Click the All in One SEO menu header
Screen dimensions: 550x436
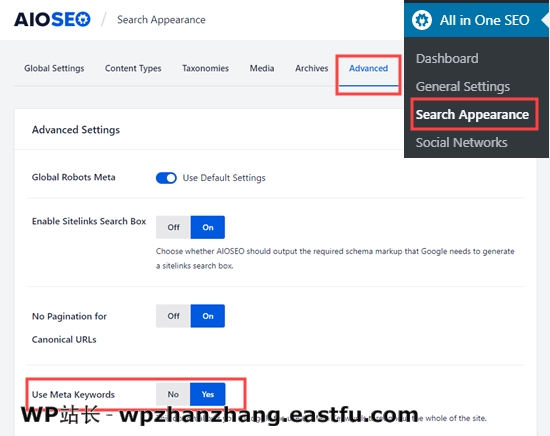476,20
